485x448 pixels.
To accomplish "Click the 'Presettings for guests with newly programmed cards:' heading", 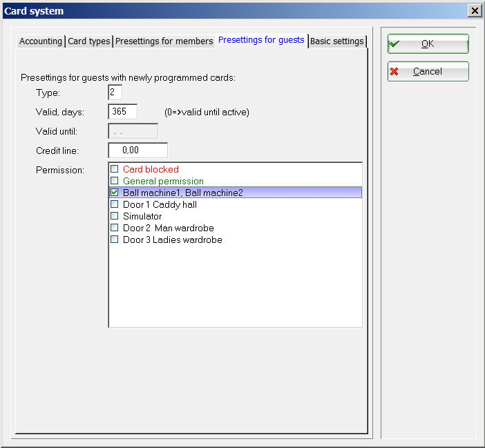I will pos(128,77).
